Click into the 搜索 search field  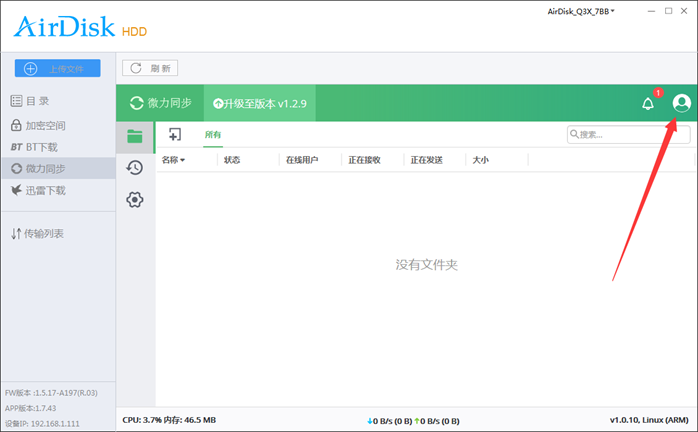(628, 134)
